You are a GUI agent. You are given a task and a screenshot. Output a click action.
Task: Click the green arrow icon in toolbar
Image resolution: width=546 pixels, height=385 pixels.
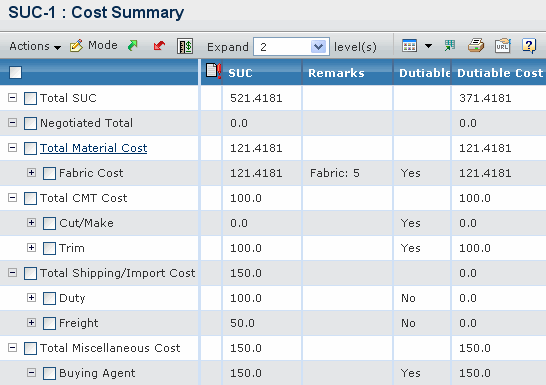133,46
